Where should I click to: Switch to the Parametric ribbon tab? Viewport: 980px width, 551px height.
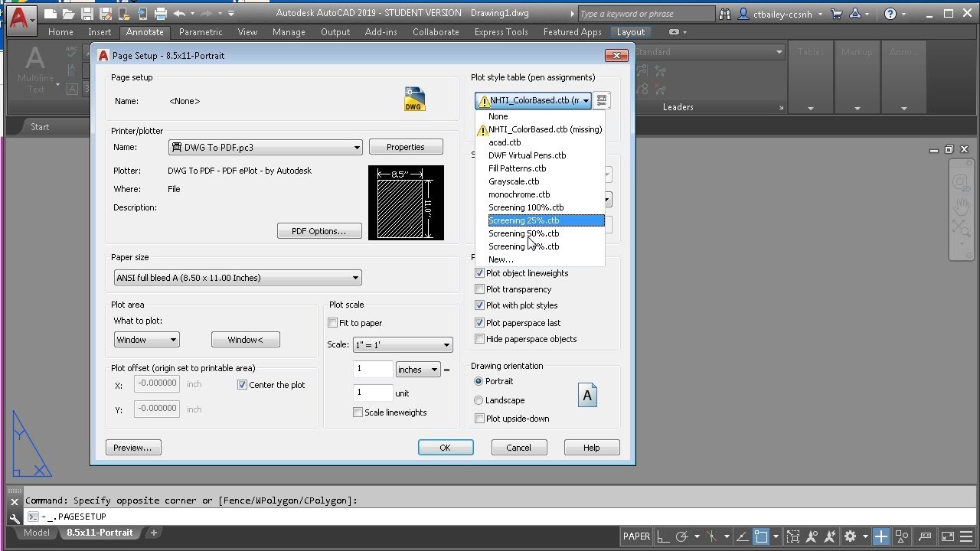coord(201,32)
